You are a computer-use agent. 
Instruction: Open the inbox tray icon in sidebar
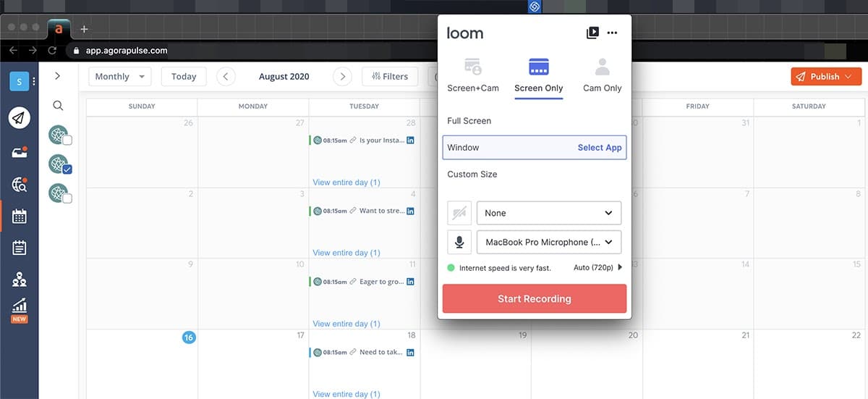click(x=20, y=151)
